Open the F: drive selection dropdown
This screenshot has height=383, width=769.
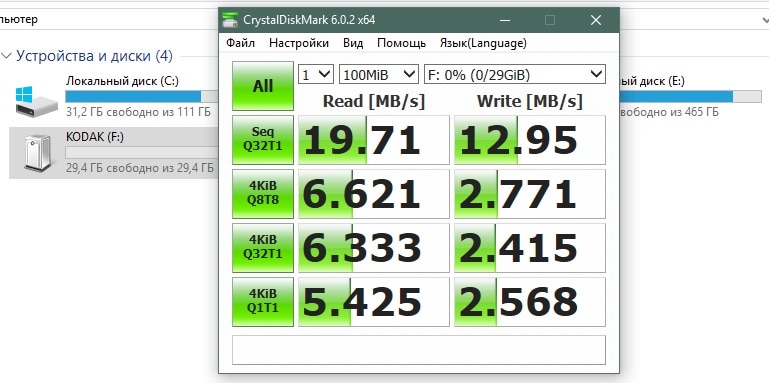point(514,75)
